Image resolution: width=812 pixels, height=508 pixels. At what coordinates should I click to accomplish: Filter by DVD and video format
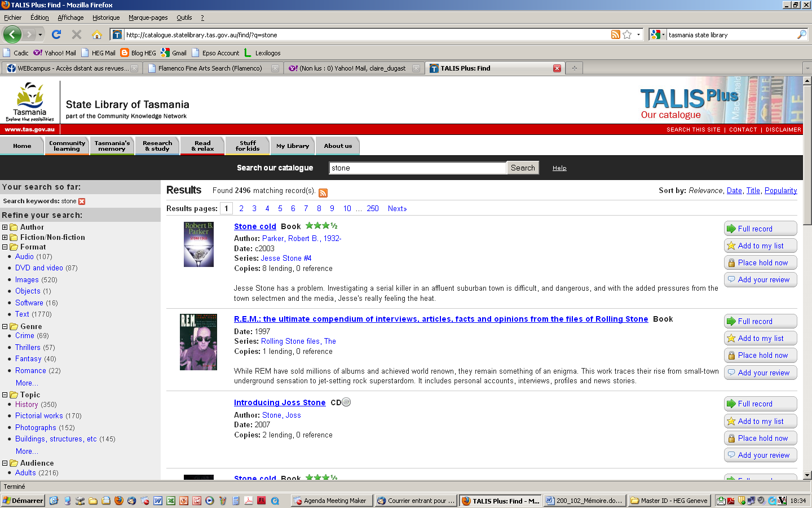39,268
